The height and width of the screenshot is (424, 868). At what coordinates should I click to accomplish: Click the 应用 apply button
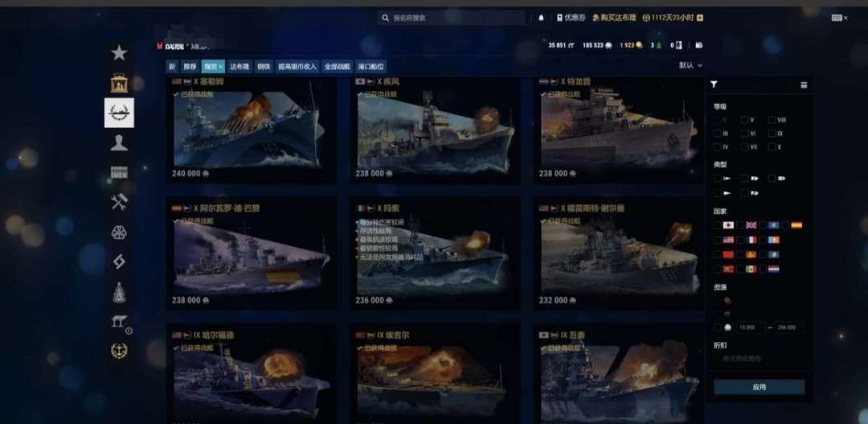point(759,388)
